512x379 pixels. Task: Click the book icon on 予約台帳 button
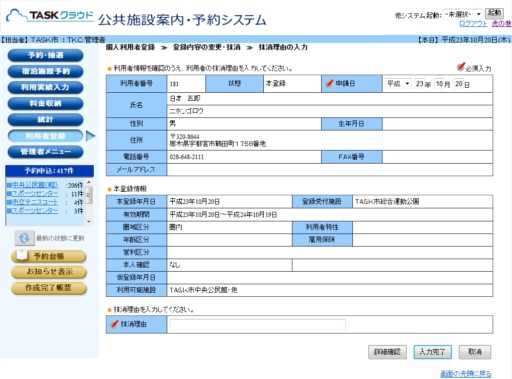point(22,255)
